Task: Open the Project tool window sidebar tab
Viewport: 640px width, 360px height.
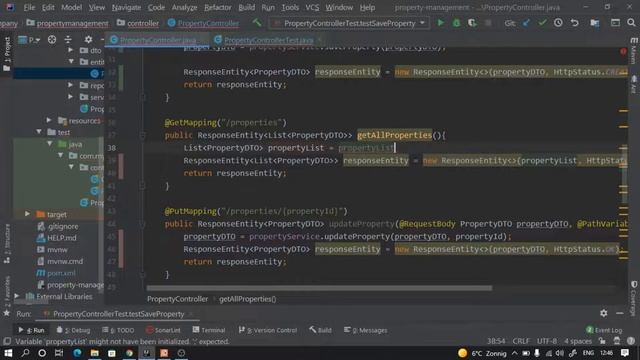Action: [x=7, y=53]
